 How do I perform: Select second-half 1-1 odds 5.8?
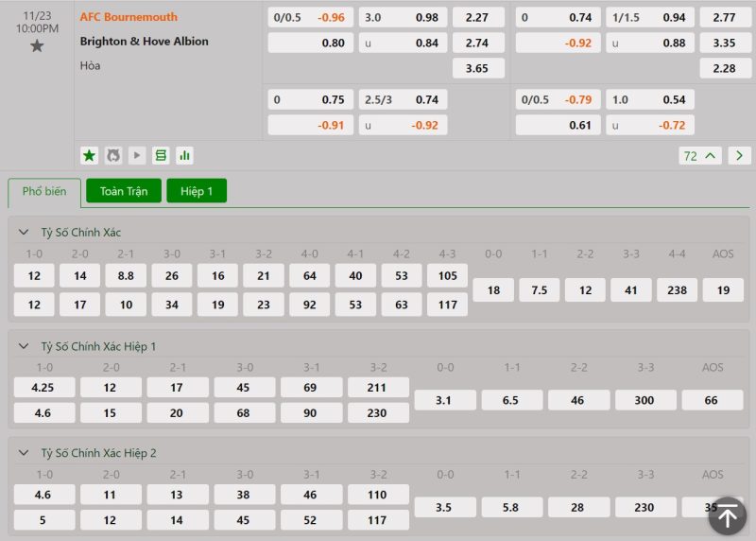coord(512,507)
